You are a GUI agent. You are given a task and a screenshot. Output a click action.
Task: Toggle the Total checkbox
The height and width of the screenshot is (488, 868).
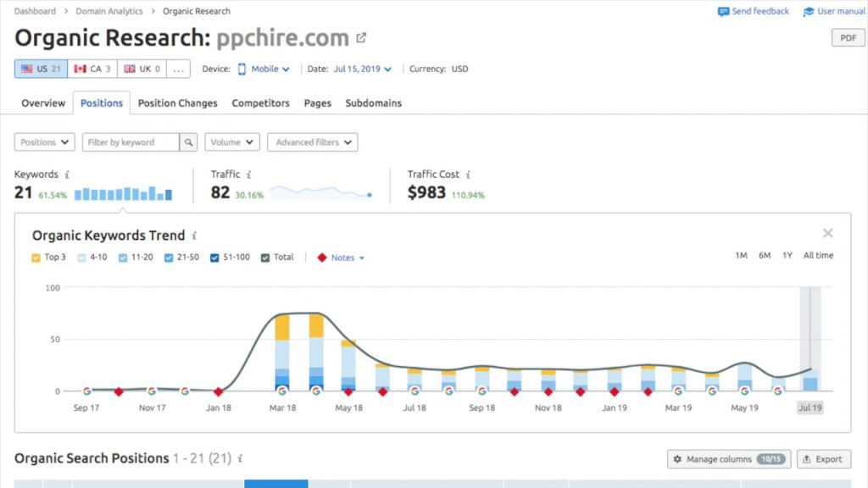coord(265,258)
